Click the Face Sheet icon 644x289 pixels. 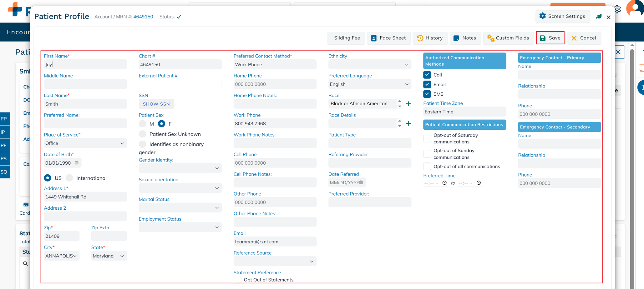point(374,38)
